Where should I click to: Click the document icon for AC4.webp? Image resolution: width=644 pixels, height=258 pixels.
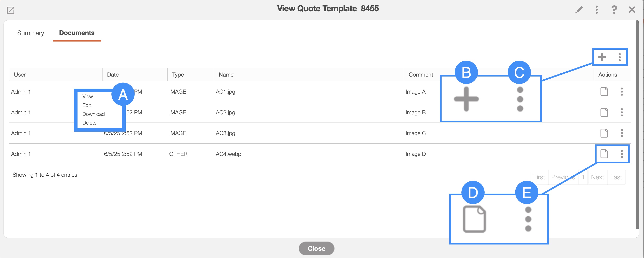click(x=604, y=154)
